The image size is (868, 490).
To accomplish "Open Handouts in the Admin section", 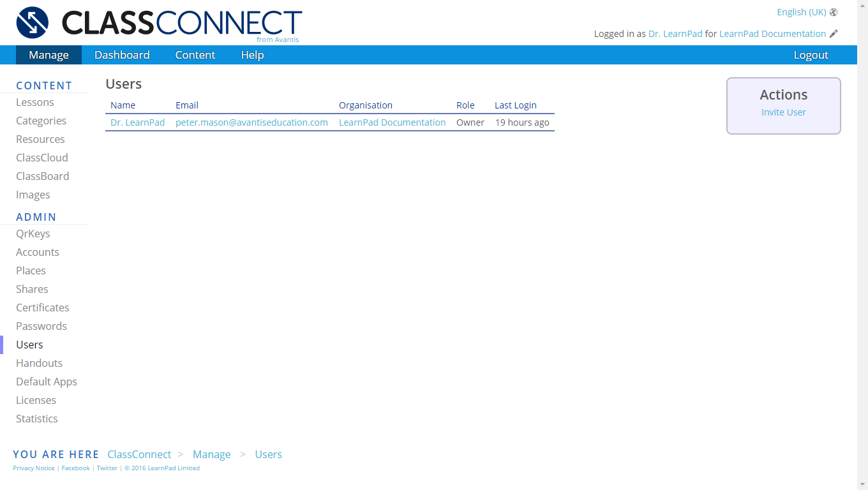I will coord(40,363).
